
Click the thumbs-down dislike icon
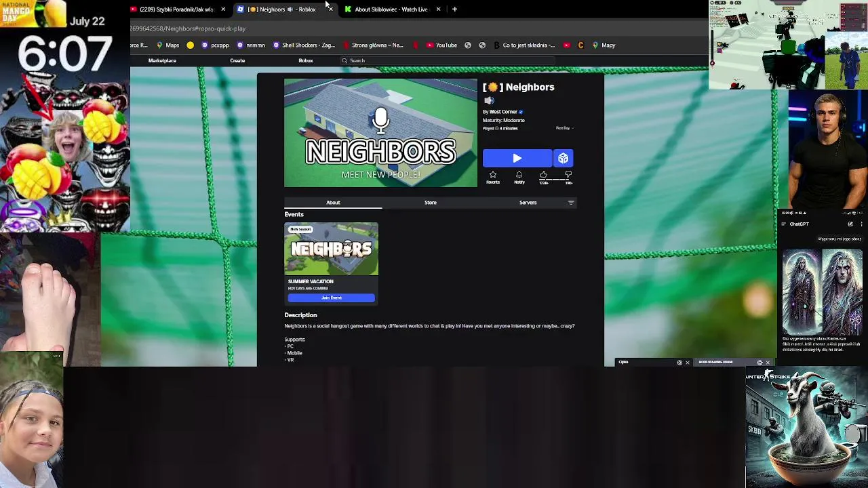click(568, 176)
